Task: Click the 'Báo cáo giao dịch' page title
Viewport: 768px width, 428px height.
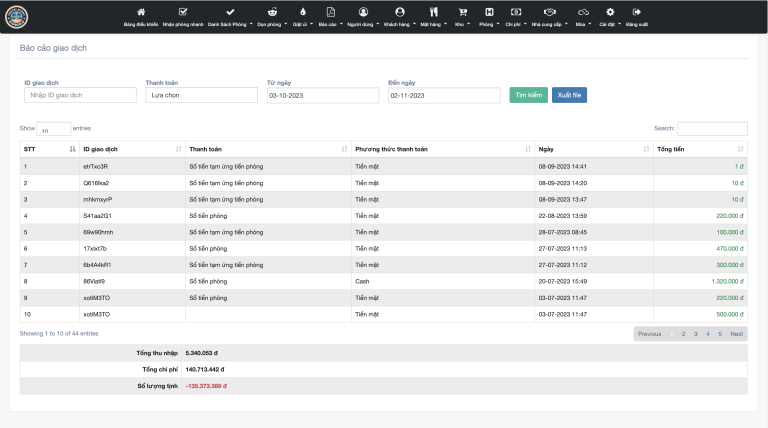Action: pos(53,48)
